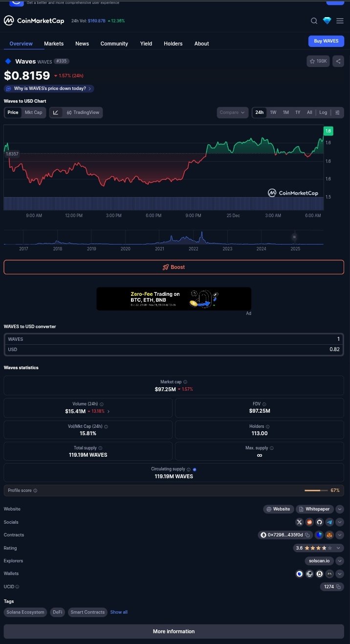Toggle Log scale on chart

[323, 112]
